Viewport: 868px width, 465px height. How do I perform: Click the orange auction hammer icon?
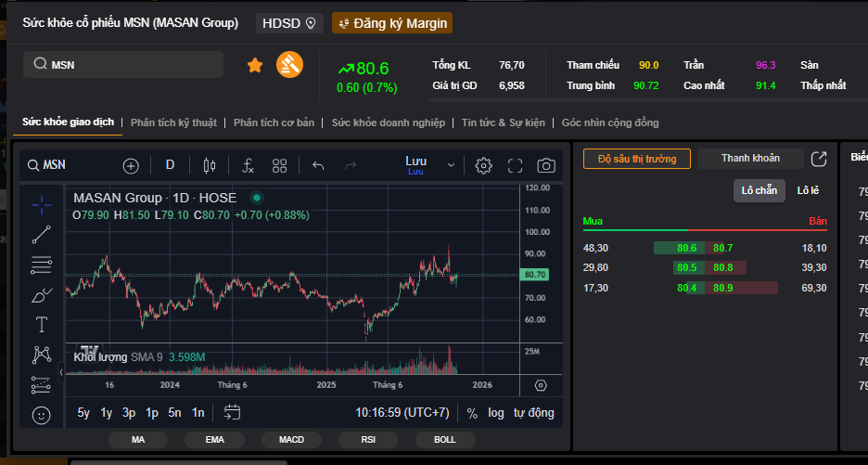pyautogui.click(x=290, y=65)
